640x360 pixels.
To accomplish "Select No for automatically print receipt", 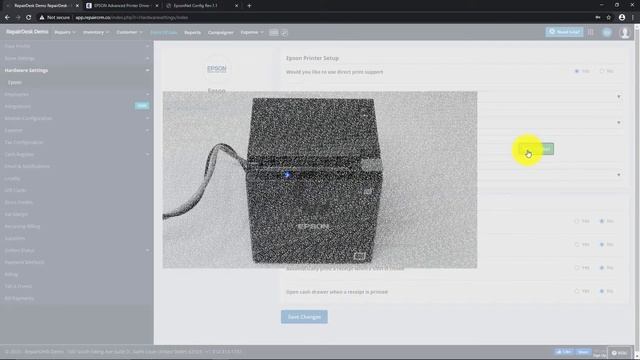I will (602, 268).
